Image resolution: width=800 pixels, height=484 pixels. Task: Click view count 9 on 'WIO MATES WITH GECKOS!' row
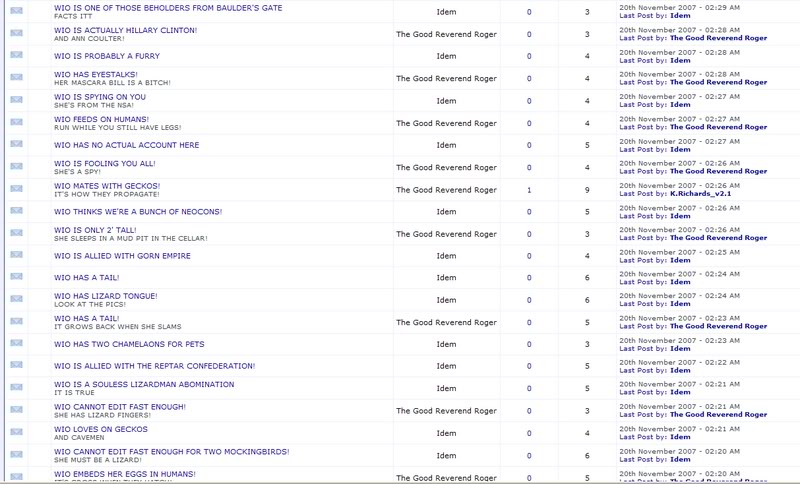click(x=587, y=190)
